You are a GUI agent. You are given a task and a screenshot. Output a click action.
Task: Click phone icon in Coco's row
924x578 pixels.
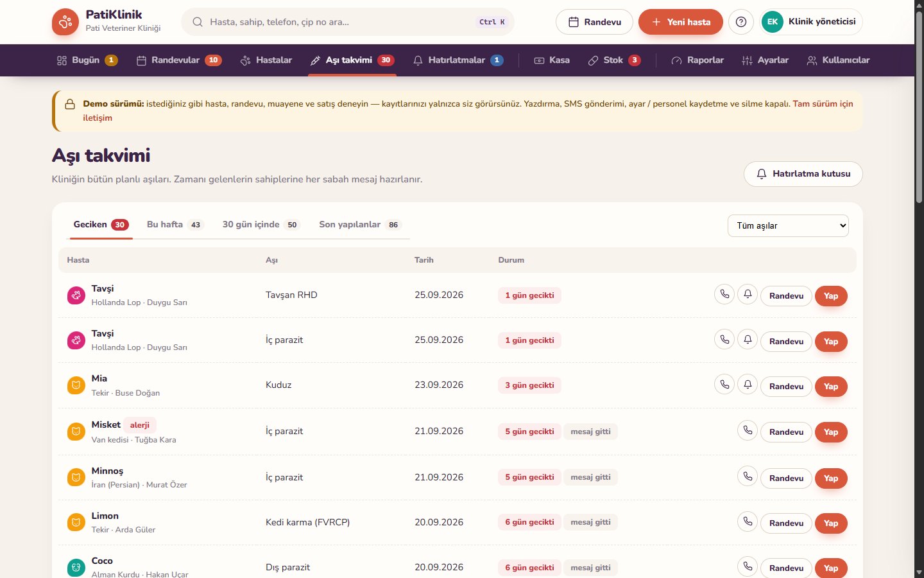click(748, 566)
